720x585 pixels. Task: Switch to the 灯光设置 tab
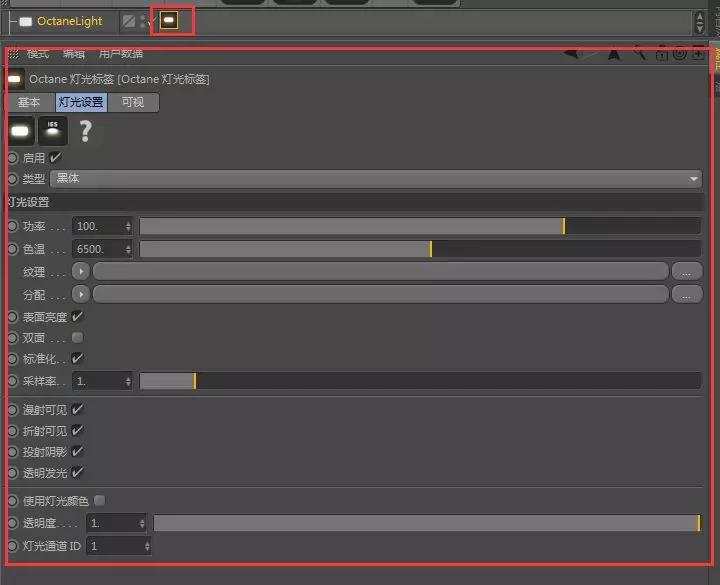click(81, 102)
